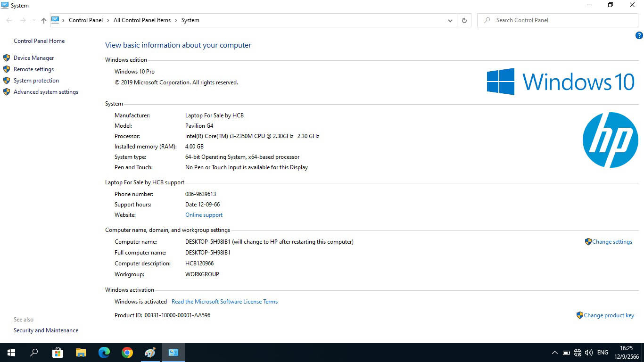The width and height of the screenshot is (644, 362).
Task: Click the Installed memory 4.00 GB value
Action: point(194,147)
